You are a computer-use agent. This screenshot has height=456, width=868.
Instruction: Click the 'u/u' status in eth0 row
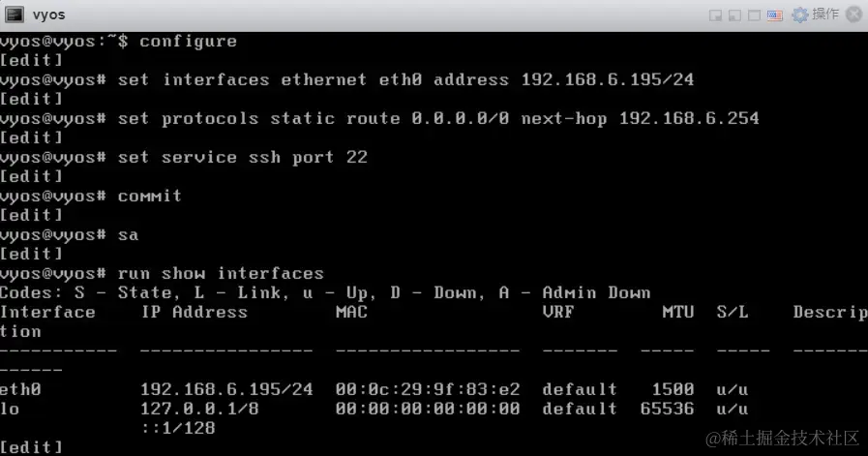[733, 390]
